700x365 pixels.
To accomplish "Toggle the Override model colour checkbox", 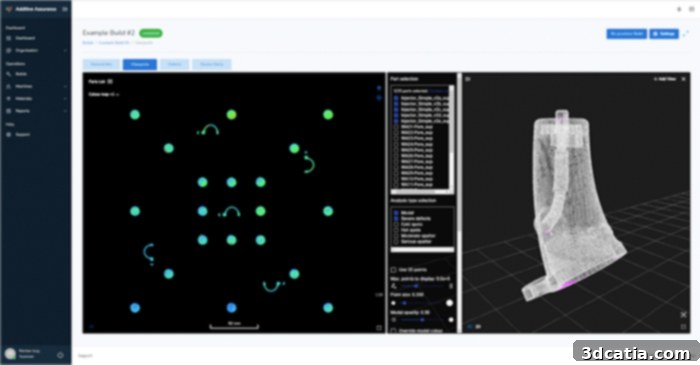I will point(393,331).
